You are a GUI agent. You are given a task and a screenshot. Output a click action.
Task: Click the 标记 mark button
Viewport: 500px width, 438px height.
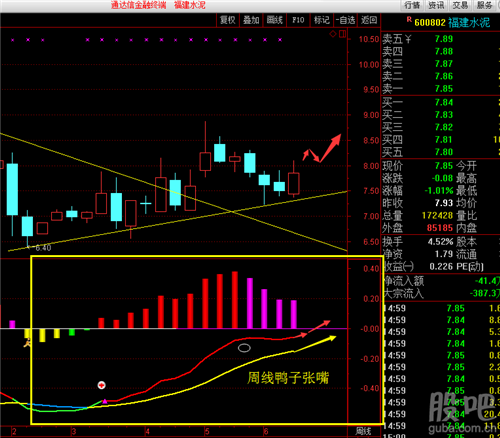click(x=322, y=20)
